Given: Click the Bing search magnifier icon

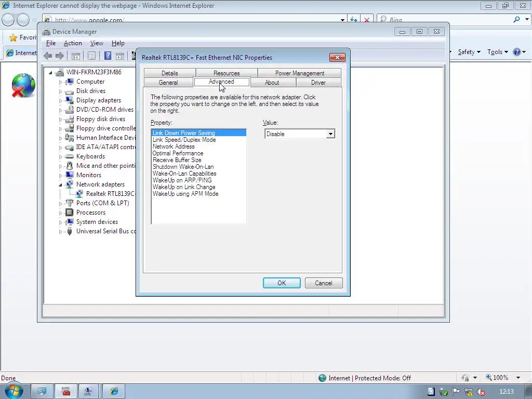Looking at the screenshot, I should point(516,19).
